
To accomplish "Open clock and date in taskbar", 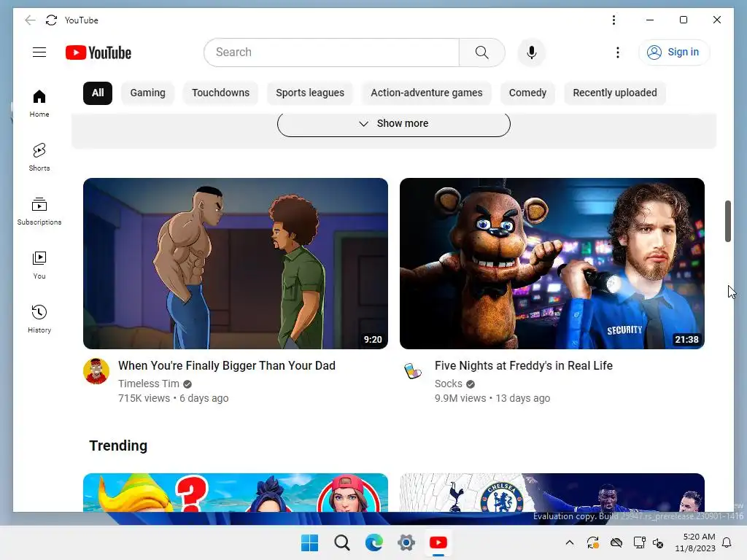I will tap(695, 542).
